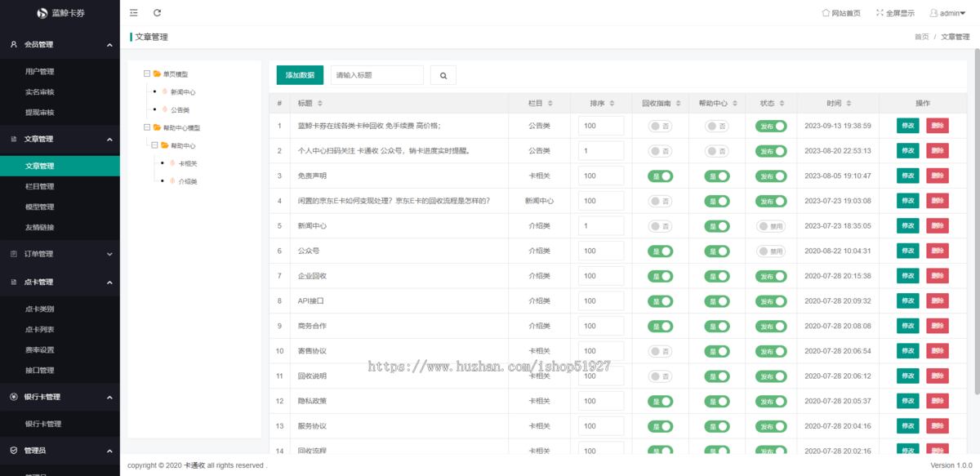
Task: Click 删除 for 服务协议 row
Action: coord(938,426)
